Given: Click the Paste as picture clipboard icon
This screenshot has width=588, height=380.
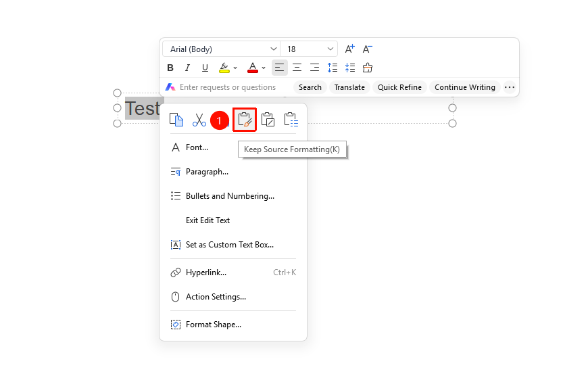Looking at the screenshot, I should pyautogui.click(x=268, y=120).
